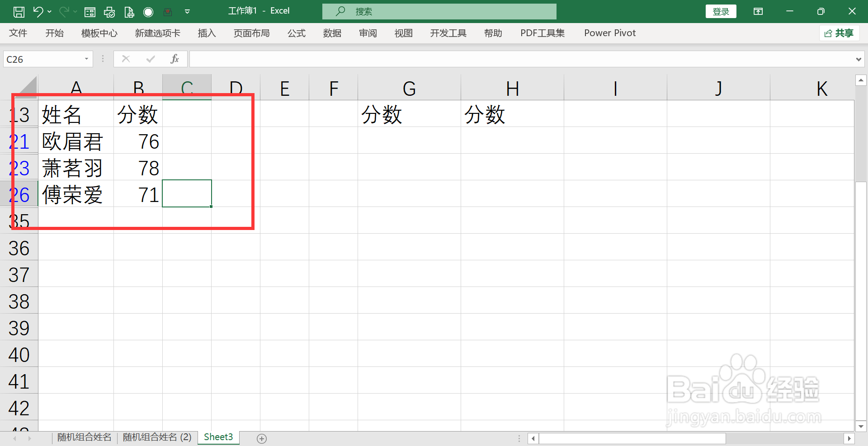Open the 模板中心 tab
This screenshot has width=868, height=446.
pyautogui.click(x=99, y=33)
